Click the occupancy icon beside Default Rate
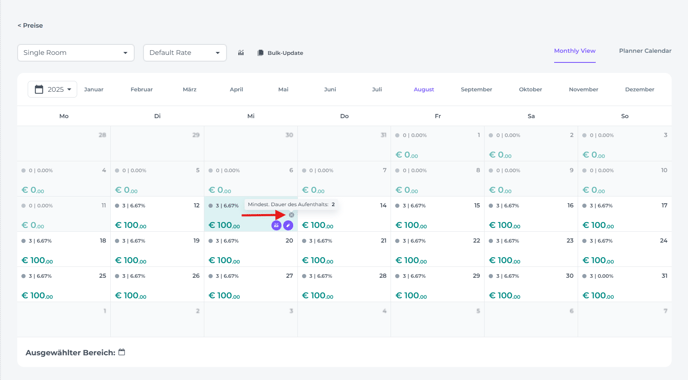Viewport: 688px width, 380px height. [x=241, y=53]
